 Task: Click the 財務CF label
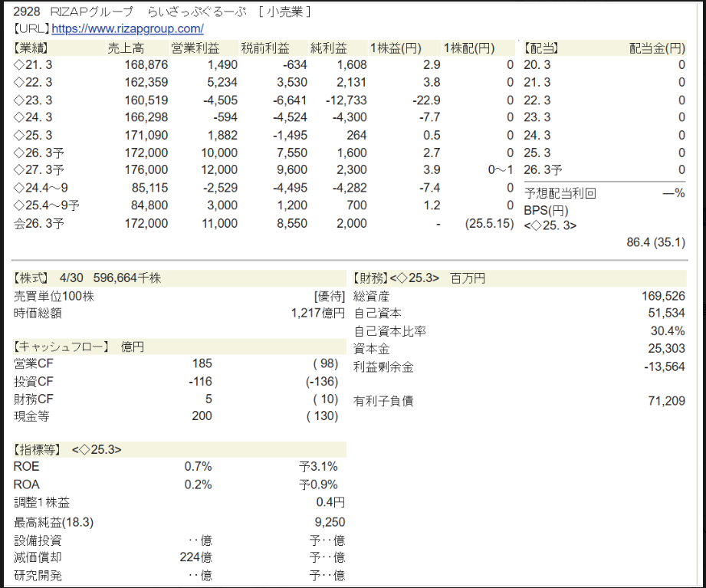pos(33,399)
